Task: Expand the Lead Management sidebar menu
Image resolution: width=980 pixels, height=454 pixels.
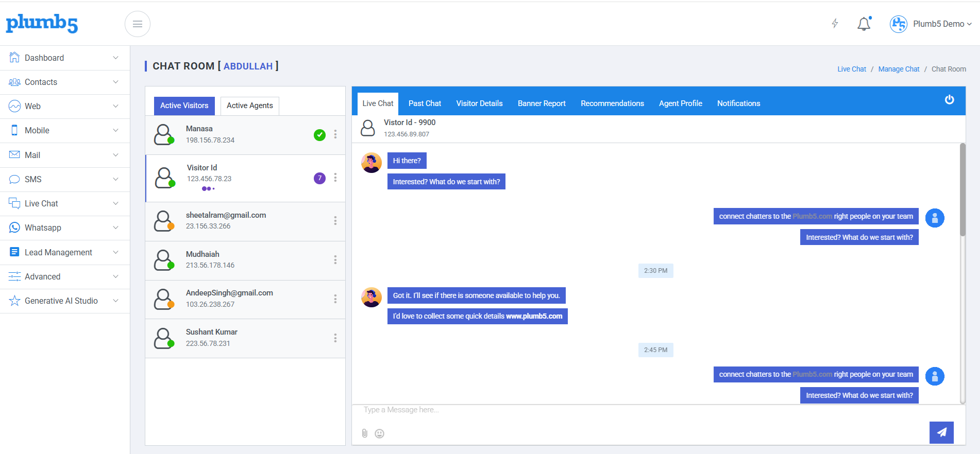Action: pyautogui.click(x=65, y=252)
